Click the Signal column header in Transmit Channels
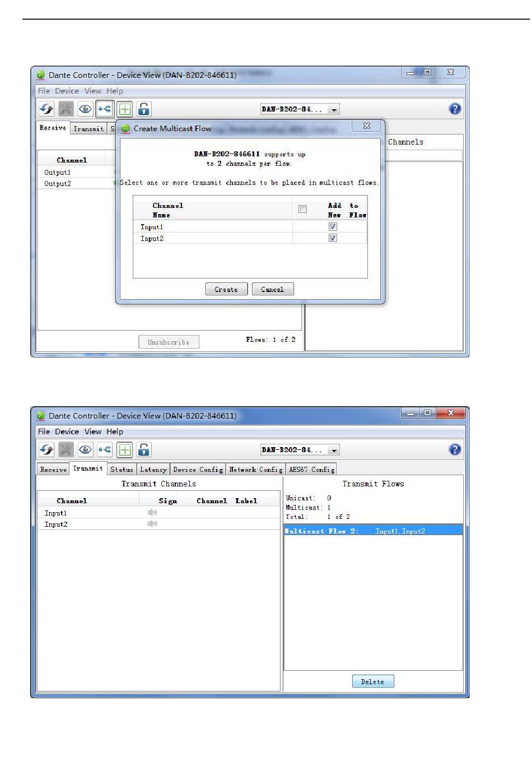532x780 pixels. tap(167, 500)
